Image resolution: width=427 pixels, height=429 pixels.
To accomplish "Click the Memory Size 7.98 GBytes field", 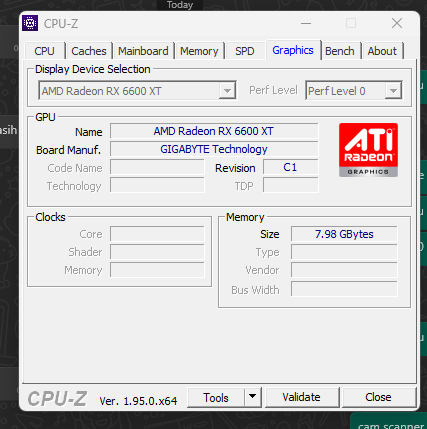I will pyautogui.click(x=344, y=234).
